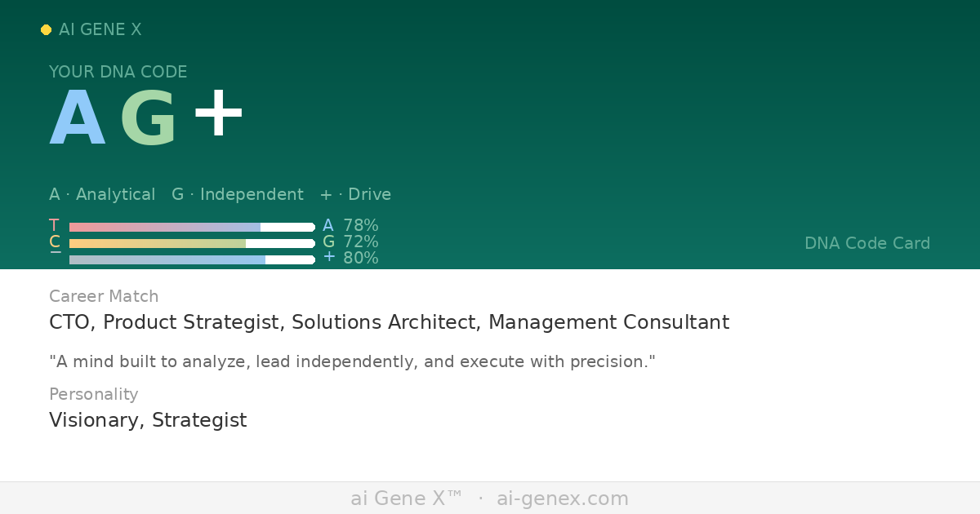980x514 pixels.
Task: Click the orange C letter beside middle bar
Action: coord(55,242)
